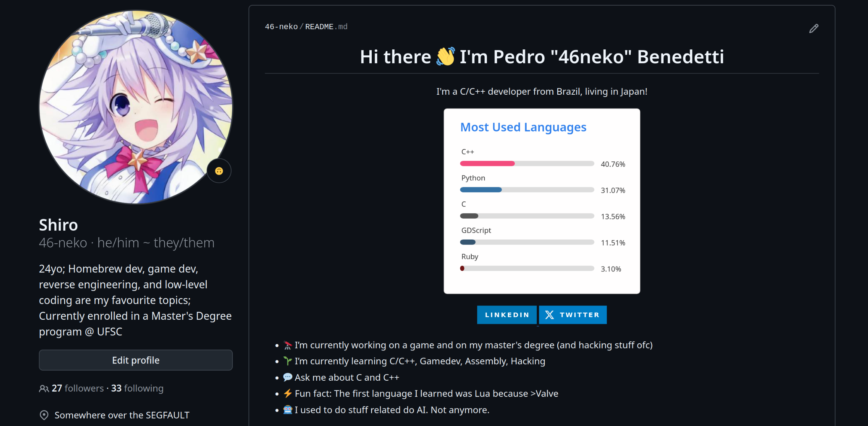Click the pink C++ language usage bar
Screen dimensions: 868x426
click(x=487, y=164)
